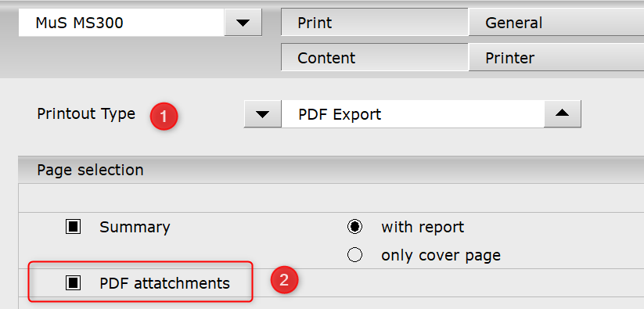Click the PDF attatchments label text
Screen dimensions: 644x309
click(x=164, y=282)
